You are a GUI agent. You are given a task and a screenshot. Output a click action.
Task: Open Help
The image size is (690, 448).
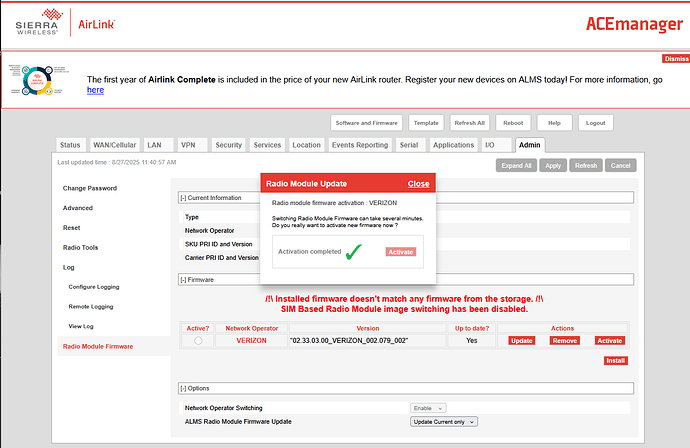click(554, 123)
